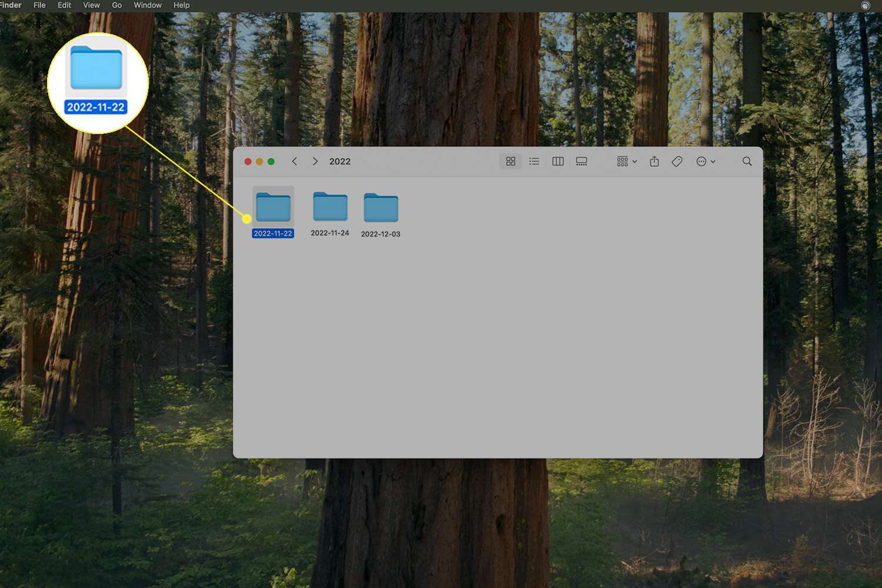The width and height of the screenshot is (882, 588).
Task: Go back with the left chevron
Action: click(295, 162)
